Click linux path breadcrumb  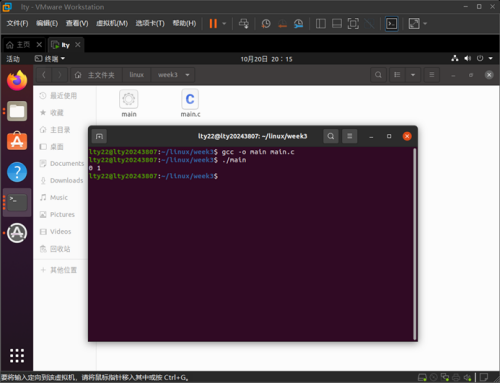137,75
